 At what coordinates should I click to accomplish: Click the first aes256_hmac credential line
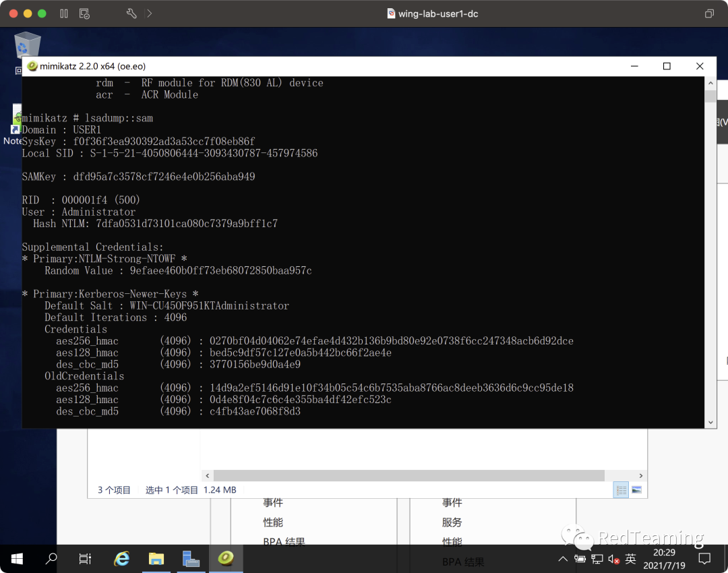pos(314,341)
